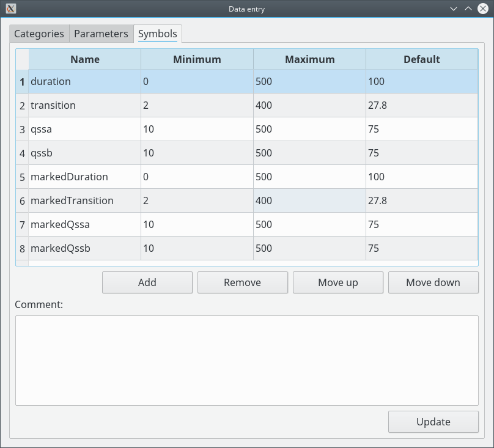This screenshot has width=494, height=448.
Task: Select row header 6
Action: [x=22, y=200]
